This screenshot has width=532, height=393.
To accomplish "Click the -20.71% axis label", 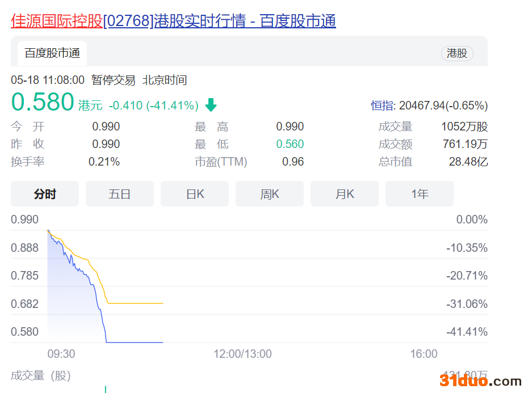I will pos(467,276).
